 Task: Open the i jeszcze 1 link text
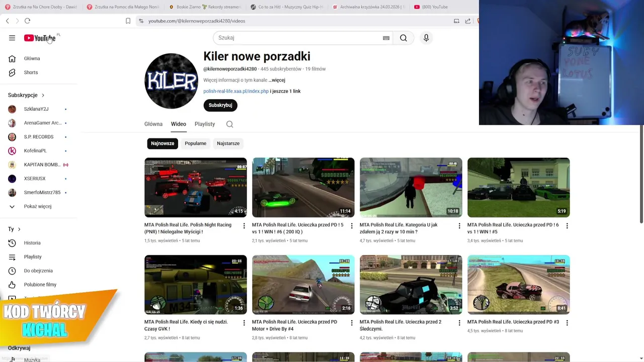(285, 92)
